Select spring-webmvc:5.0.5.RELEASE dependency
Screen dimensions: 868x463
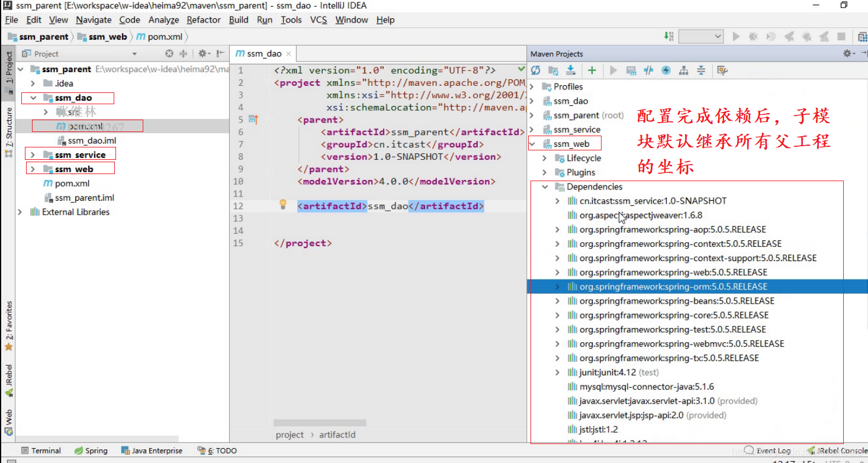coord(676,343)
